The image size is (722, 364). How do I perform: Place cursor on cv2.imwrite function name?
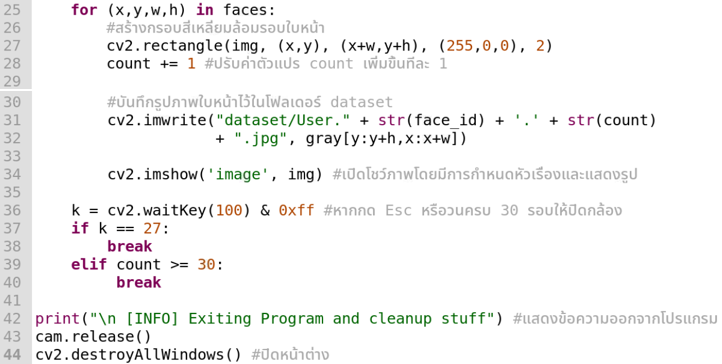click(x=156, y=120)
